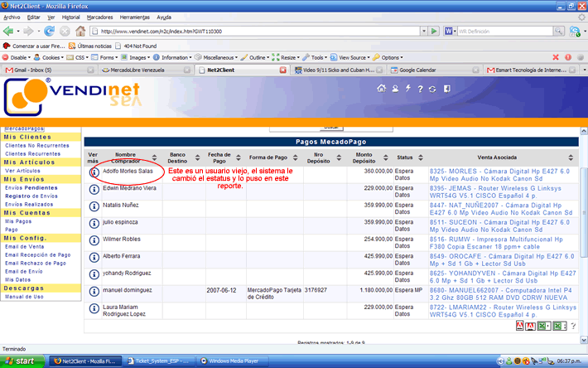The width and height of the screenshot is (588, 368).
Task: Export report with first PDF icon
Action: coord(520,326)
